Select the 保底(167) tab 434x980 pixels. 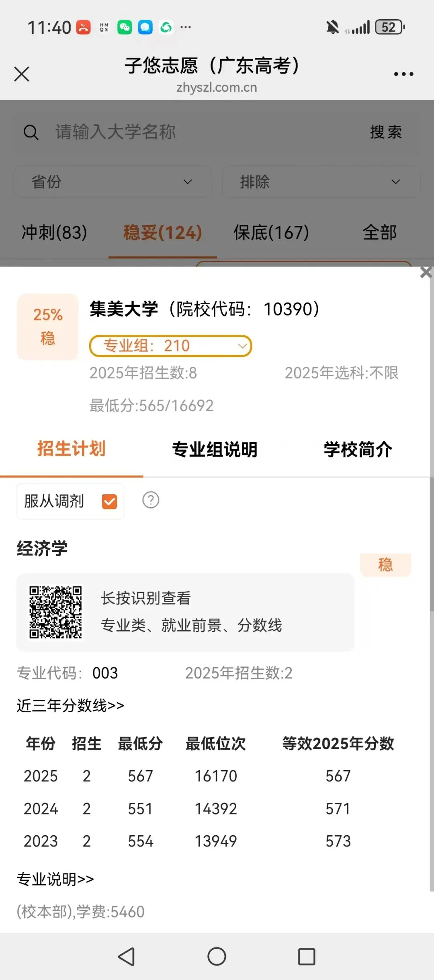point(271,232)
